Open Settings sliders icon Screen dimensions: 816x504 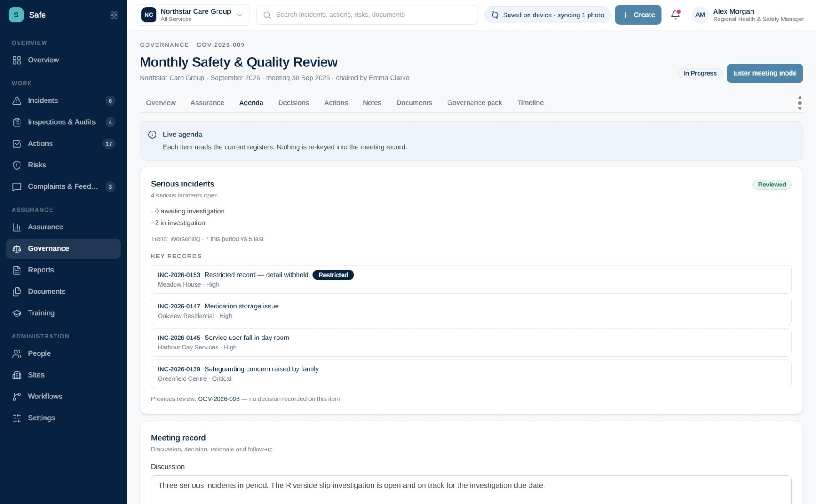[17, 418]
